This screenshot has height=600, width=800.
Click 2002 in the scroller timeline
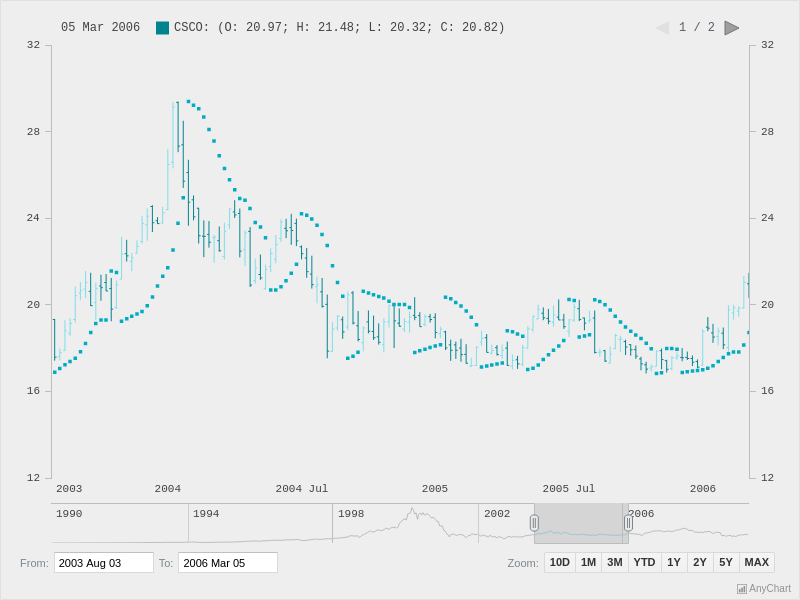pos(497,514)
